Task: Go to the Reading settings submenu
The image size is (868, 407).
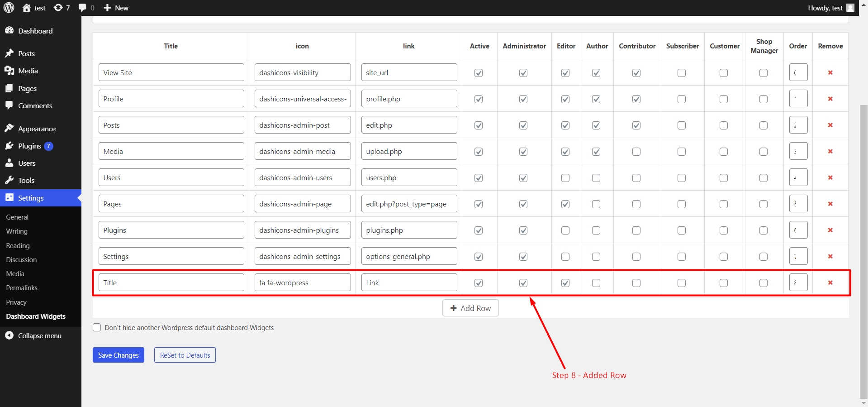Action: [18, 245]
